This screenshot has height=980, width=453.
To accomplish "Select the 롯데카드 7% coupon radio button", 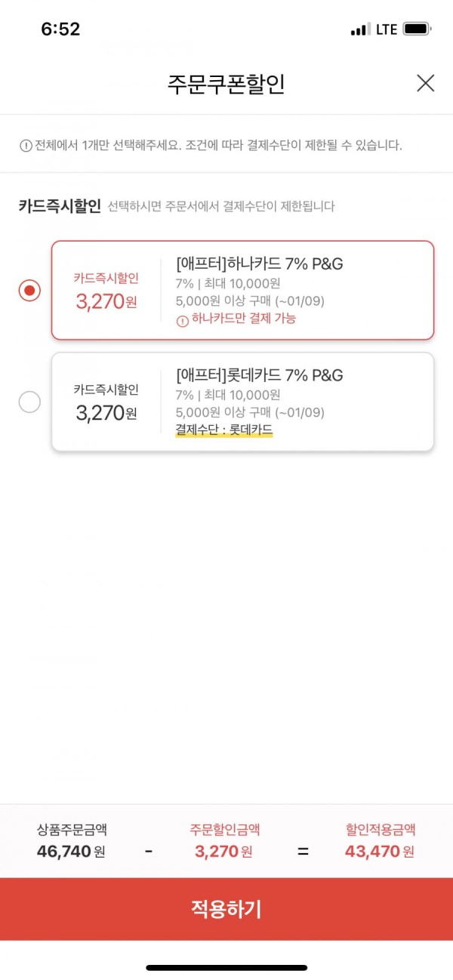I will (29, 402).
